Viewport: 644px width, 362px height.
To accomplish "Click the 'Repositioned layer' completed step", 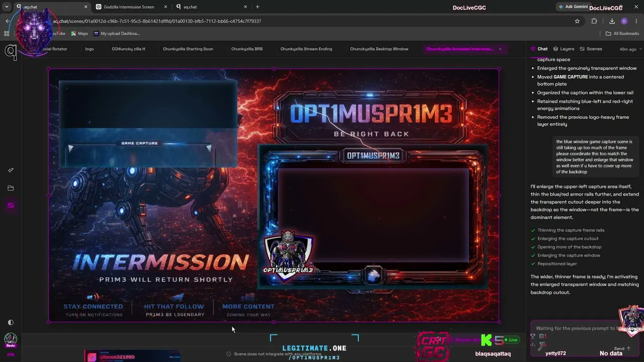I will click(x=557, y=263).
